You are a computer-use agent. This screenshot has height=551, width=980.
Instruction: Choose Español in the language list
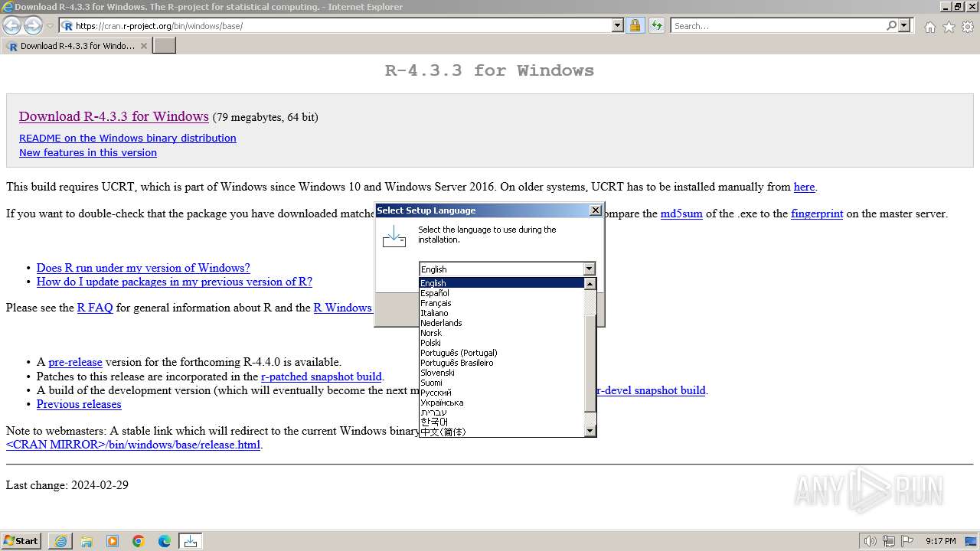tap(501, 293)
